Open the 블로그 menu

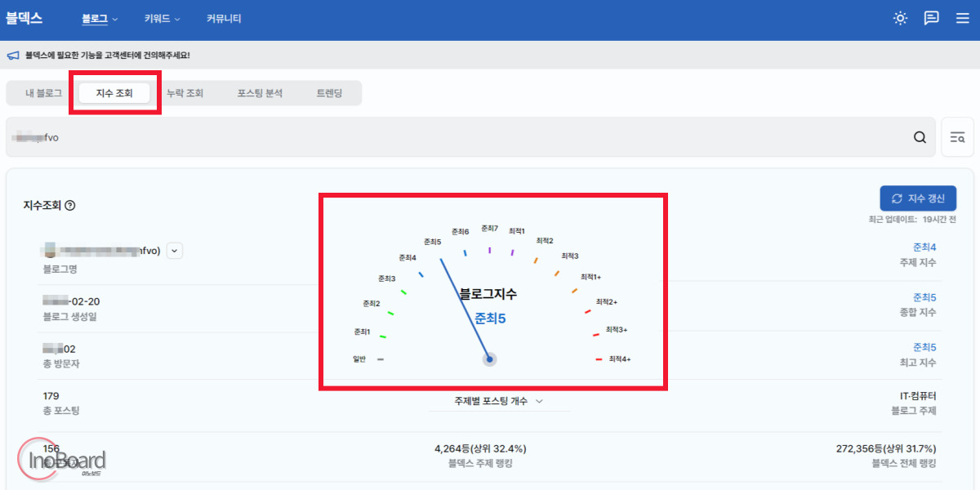click(100, 19)
